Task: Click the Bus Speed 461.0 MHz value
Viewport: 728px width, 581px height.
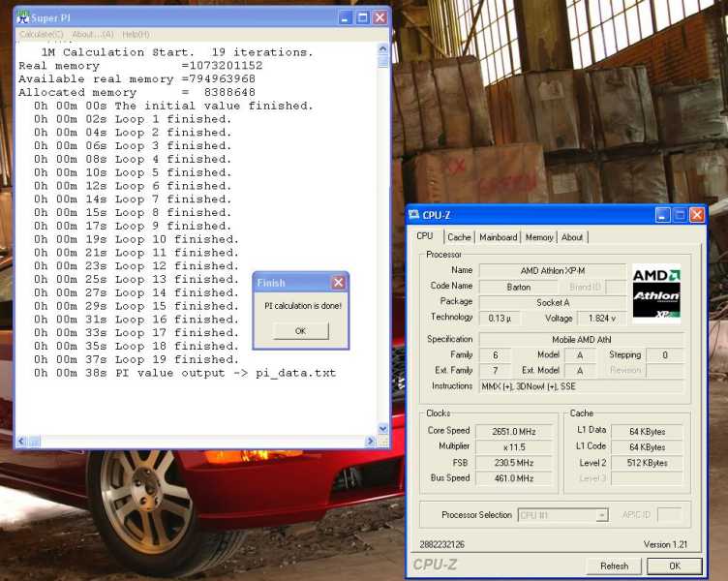Action: point(514,478)
